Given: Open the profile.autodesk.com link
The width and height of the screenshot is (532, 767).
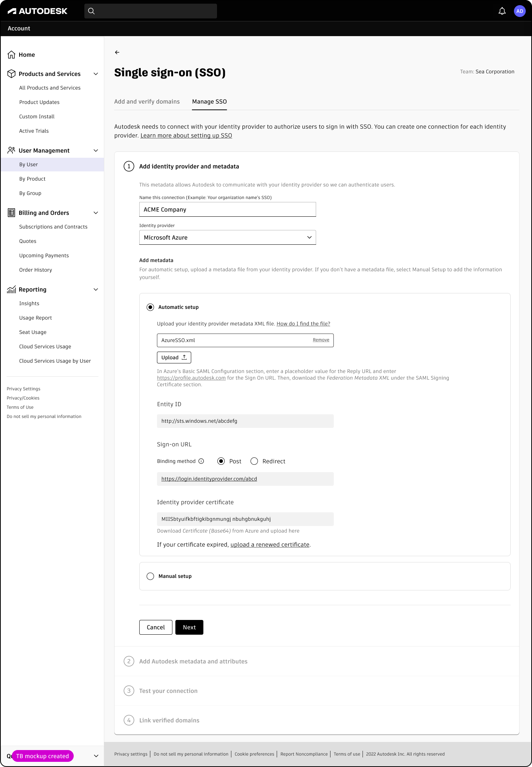Looking at the screenshot, I should (191, 378).
